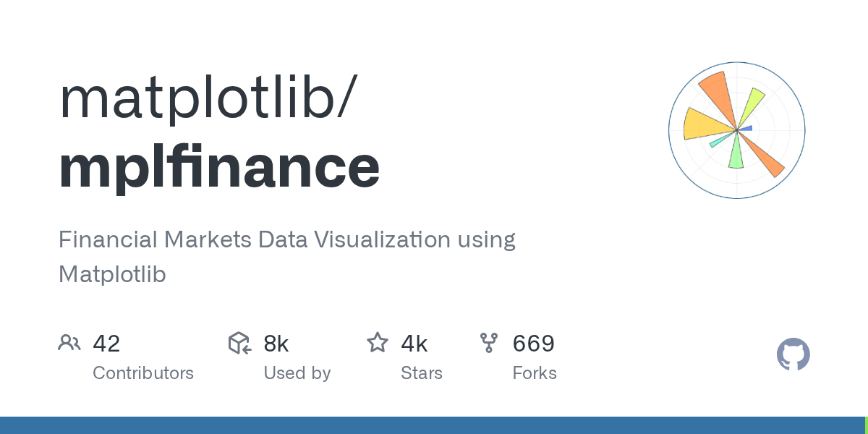Click the Forks label
The height and width of the screenshot is (434, 868).
coord(535,373)
